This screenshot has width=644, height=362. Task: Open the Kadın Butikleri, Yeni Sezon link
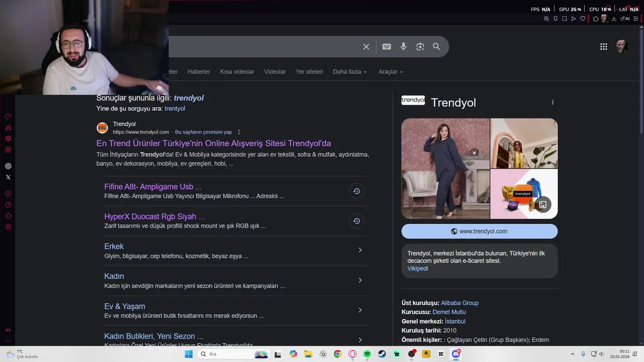[154, 336]
